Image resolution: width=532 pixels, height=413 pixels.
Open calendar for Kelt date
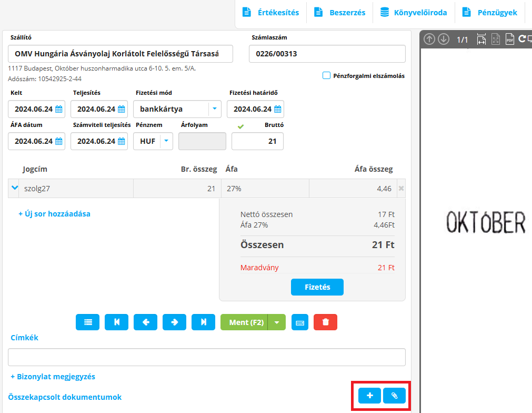pos(59,110)
